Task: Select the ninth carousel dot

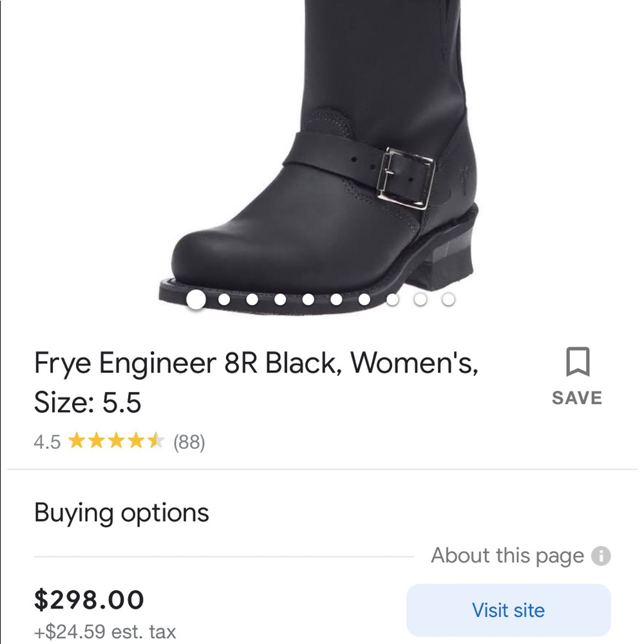Action: tap(419, 299)
